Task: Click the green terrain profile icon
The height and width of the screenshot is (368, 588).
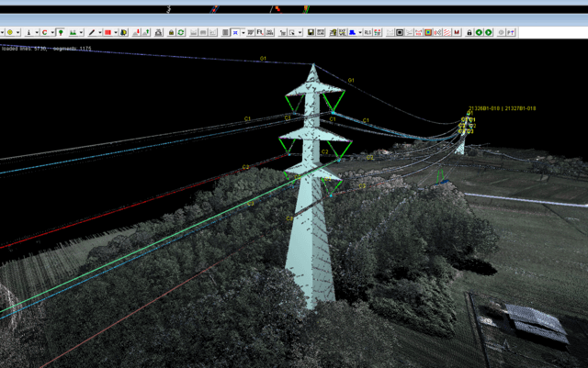Action: [73, 33]
